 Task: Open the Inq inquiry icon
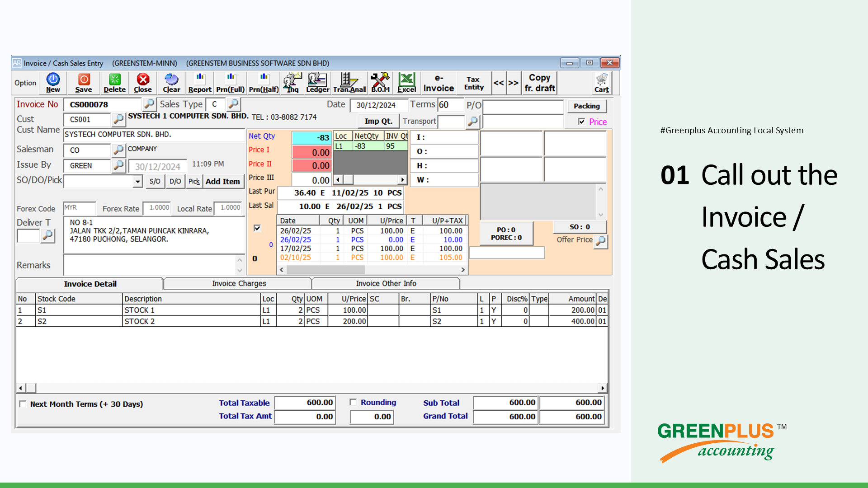tap(292, 83)
